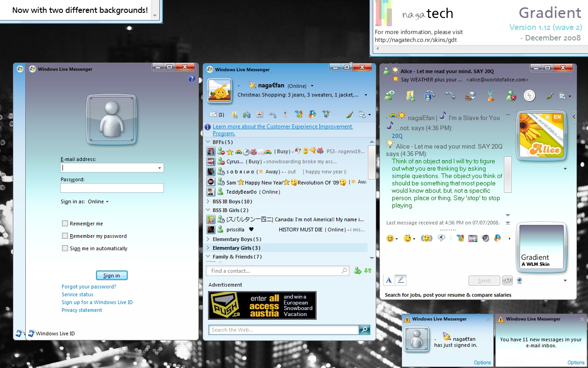This screenshot has height=368, width=588.
Task: Click the sort contacts arrows icon
Action: (368, 270)
